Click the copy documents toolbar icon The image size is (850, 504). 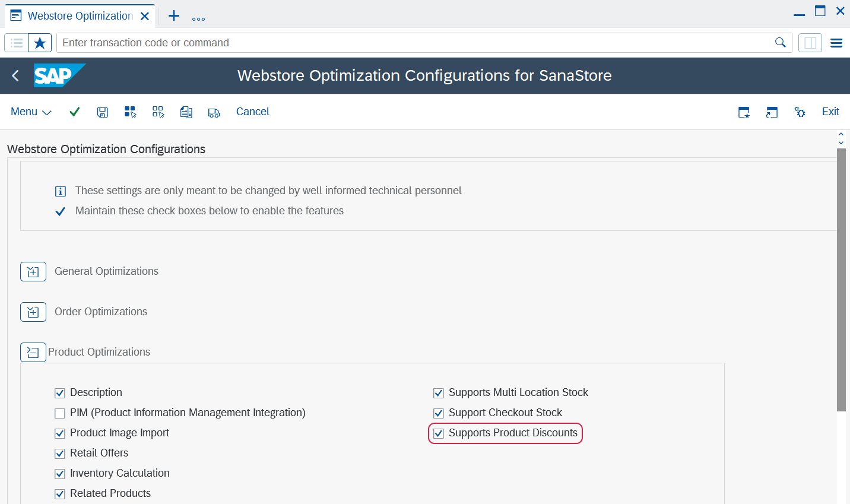coord(186,112)
